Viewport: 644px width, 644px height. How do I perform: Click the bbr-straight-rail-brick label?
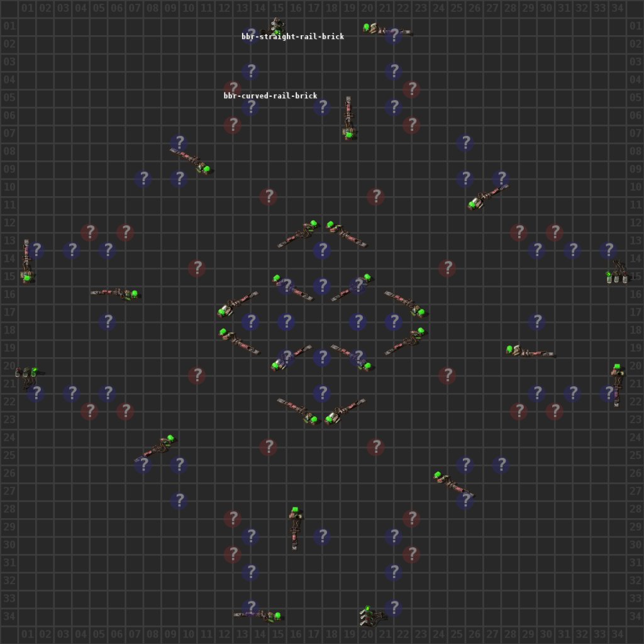[x=292, y=36]
